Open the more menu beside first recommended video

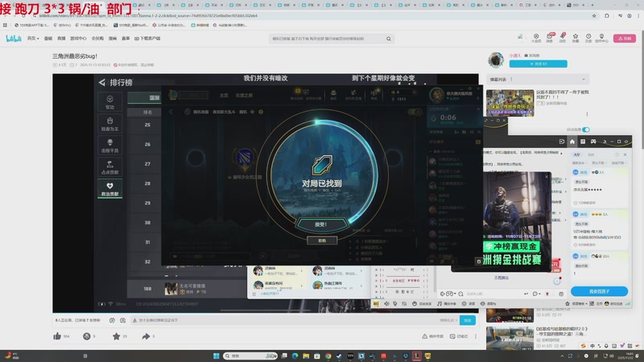[587, 114]
